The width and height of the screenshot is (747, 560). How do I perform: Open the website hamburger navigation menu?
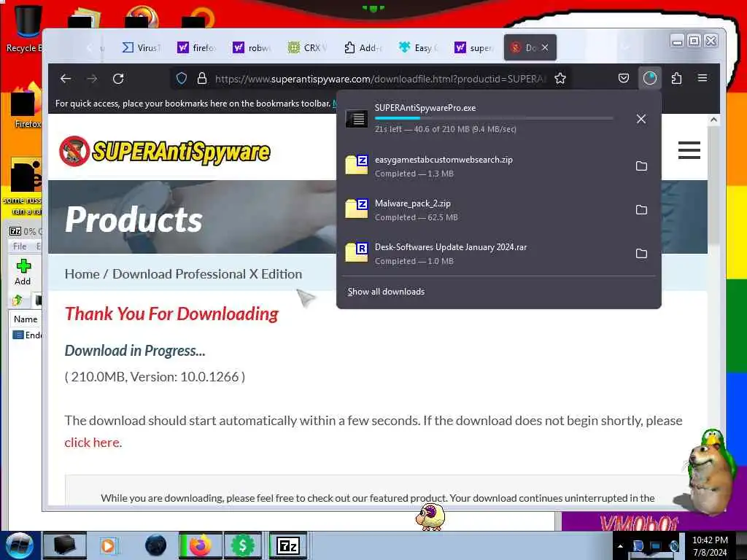pos(689,150)
